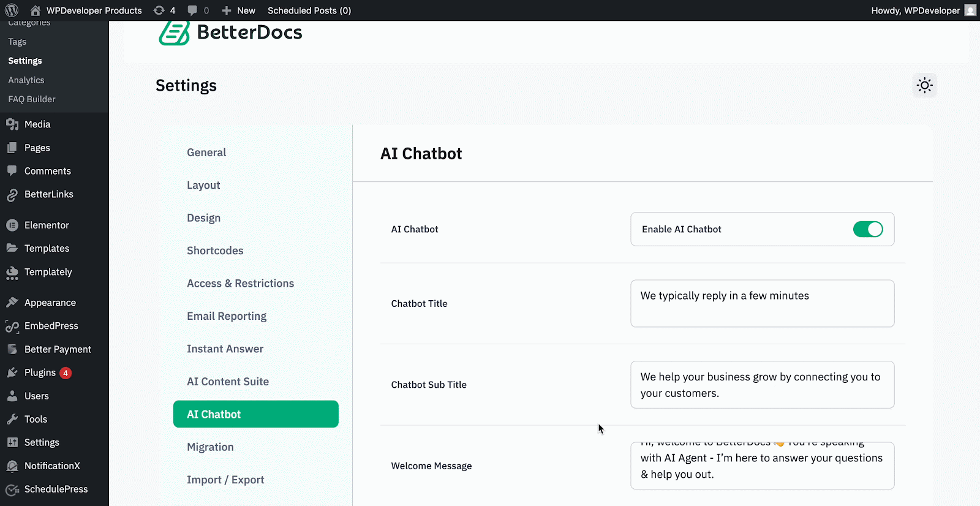This screenshot has height=506, width=980.
Task: Open the Analytics submenu link
Action: click(x=26, y=80)
